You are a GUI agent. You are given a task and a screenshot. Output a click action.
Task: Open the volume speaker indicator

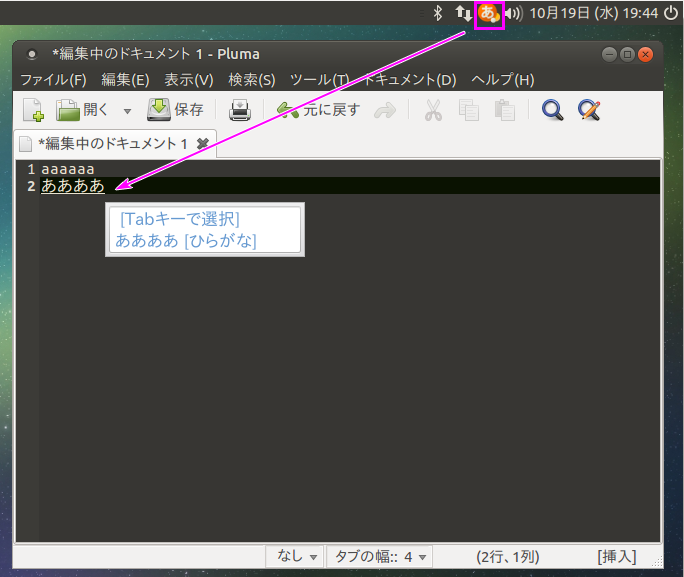point(514,14)
